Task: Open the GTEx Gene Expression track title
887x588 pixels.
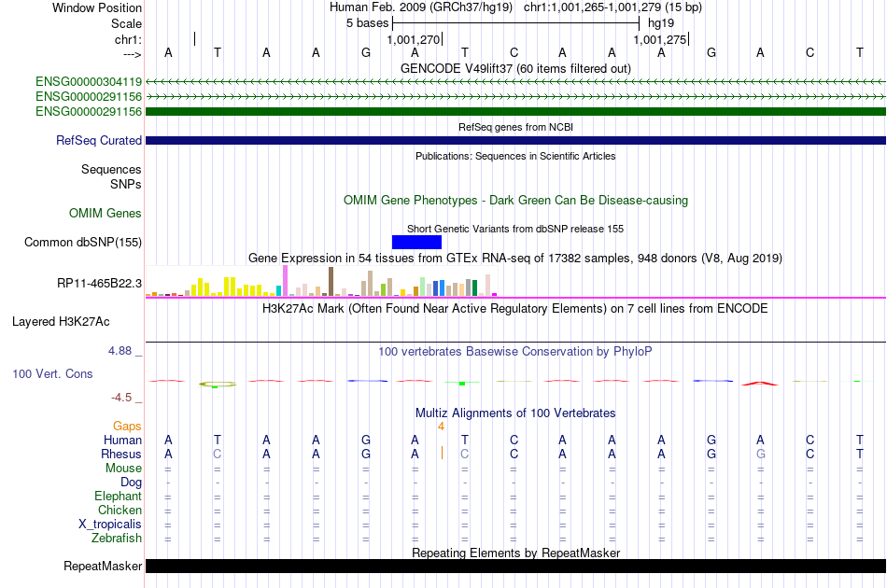Action: pyautogui.click(x=515, y=259)
